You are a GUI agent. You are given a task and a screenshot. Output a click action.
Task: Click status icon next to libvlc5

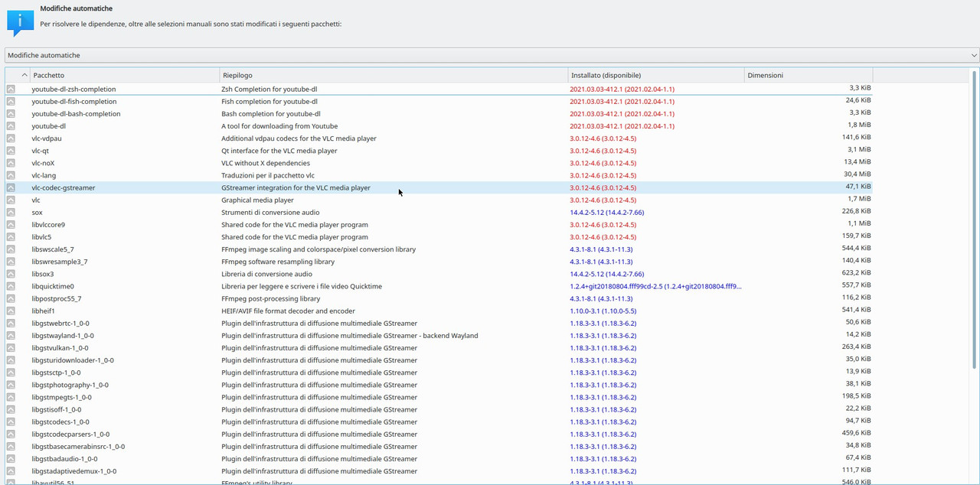coord(11,237)
